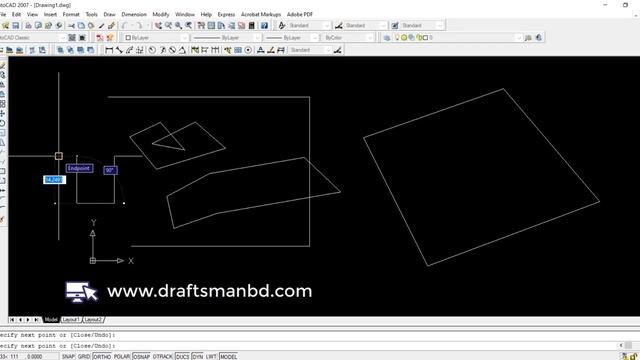The width and height of the screenshot is (640, 360).
Task: Open the Express menu
Action: 226,14
